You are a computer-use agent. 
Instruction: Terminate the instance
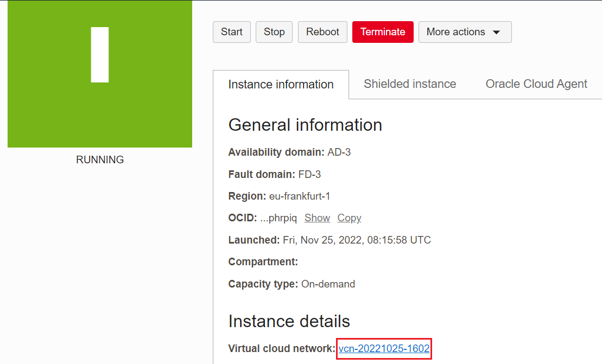tap(383, 32)
